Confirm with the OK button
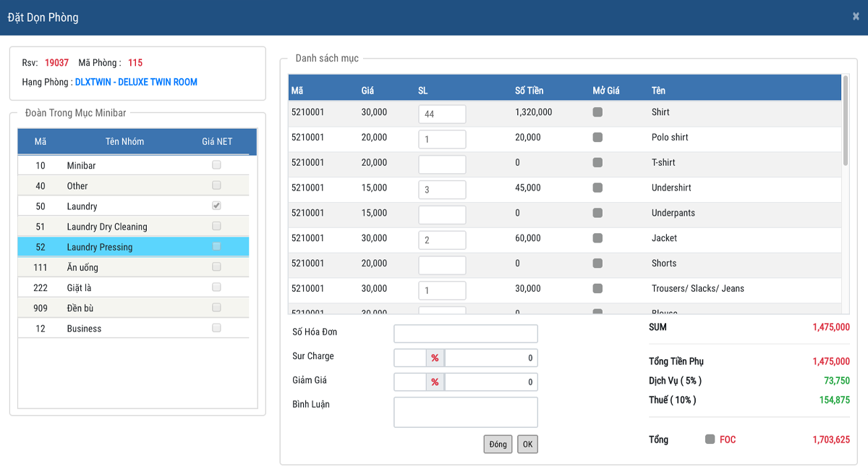868x475 pixels. click(527, 444)
